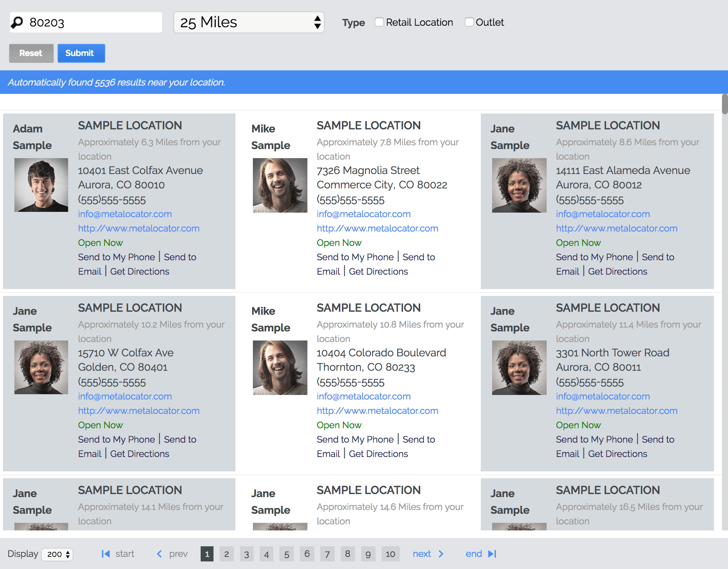Screen dimensions: 728x569
Task: Go to results page 10
Action: tap(390, 554)
